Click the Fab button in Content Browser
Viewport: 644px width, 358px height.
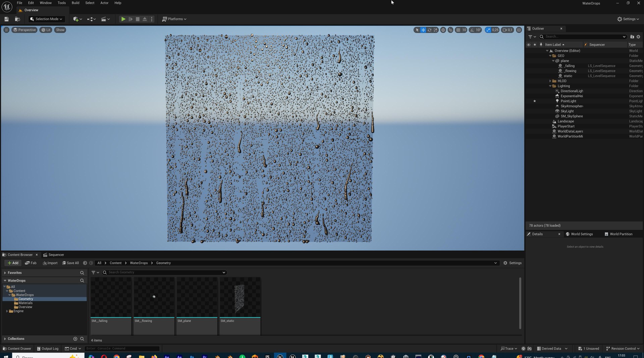click(x=31, y=263)
